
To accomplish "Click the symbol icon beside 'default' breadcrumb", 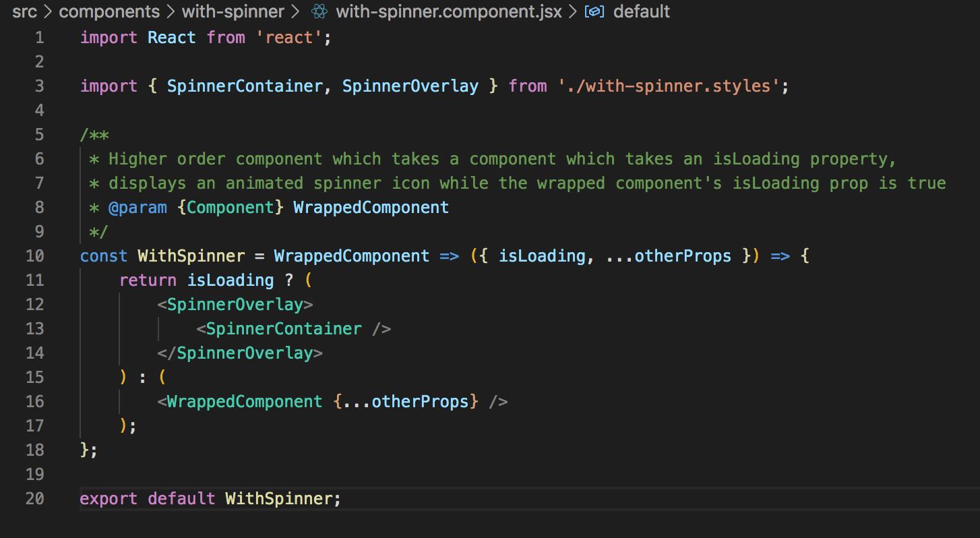I will [x=594, y=12].
